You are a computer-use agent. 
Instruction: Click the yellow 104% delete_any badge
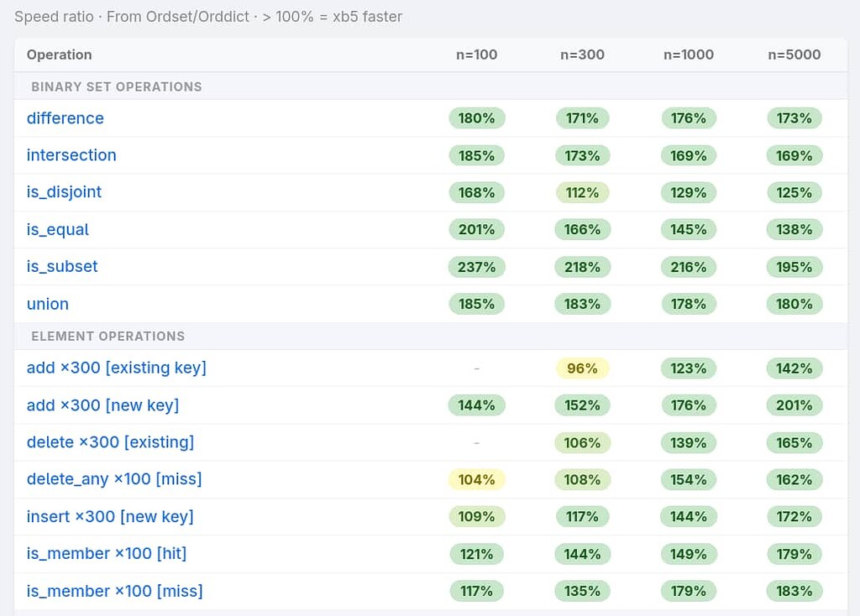click(x=476, y=479)
